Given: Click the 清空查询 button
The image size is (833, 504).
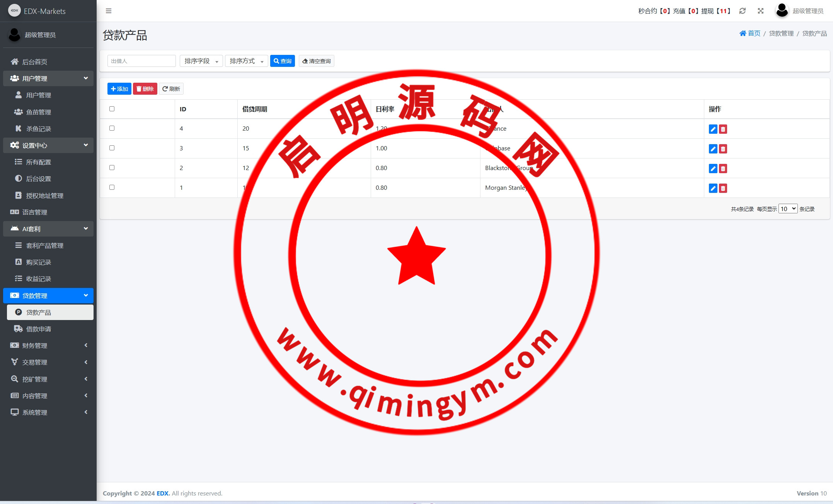Looking at the screenshot, I should click(x=316, y=61).
